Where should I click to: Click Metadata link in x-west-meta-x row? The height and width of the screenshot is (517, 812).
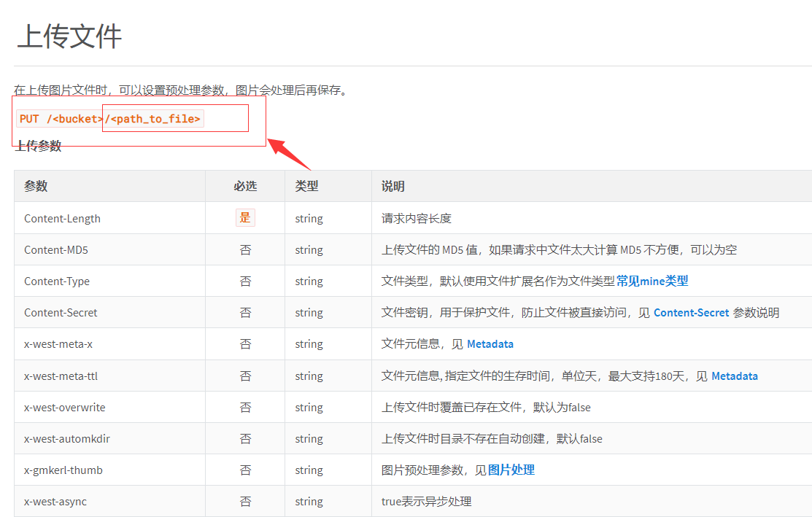[x=490, y=343]
